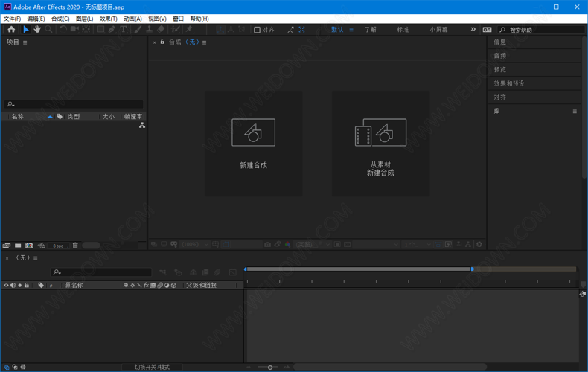
Task: Click the view axis mode icon
Action: coord(241,29)
